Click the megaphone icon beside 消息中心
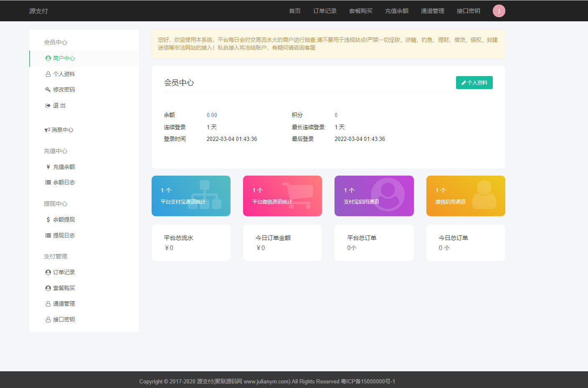 pos(47,130)
